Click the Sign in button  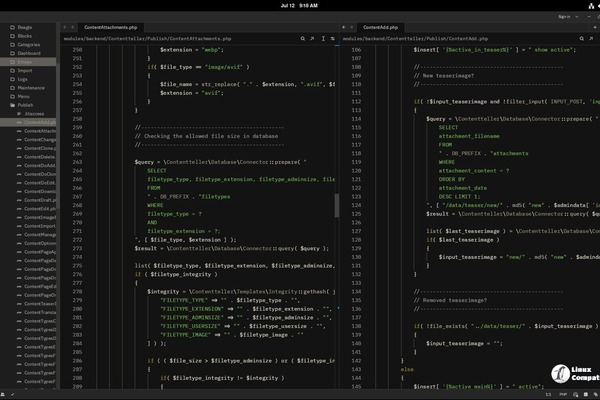pyautogui.click(x=565, y=16)
